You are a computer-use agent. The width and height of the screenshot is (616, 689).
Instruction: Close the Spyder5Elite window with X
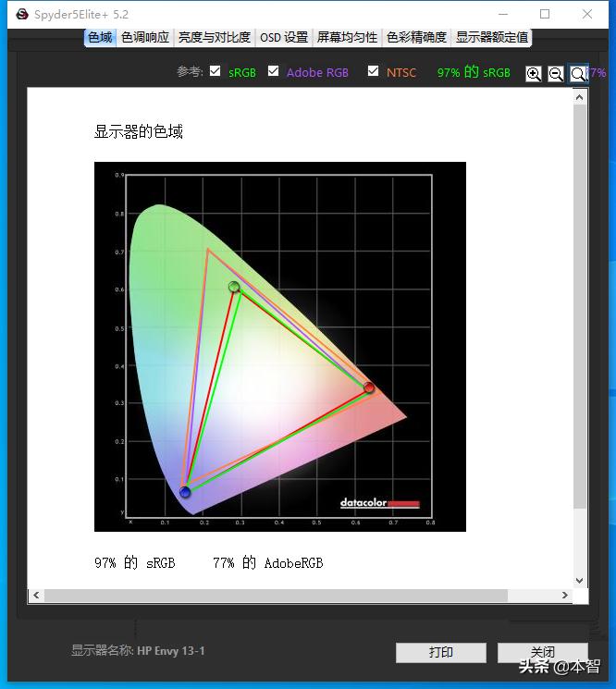click(587, 15)
